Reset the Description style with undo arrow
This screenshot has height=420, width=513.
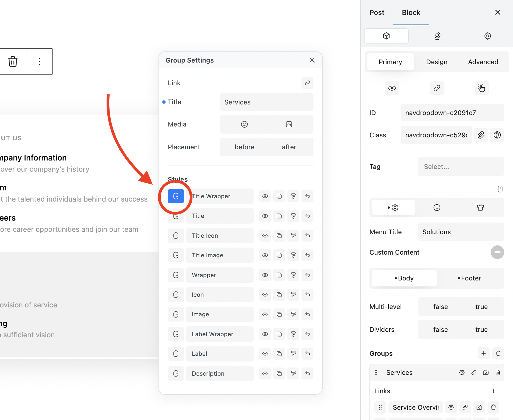pos(307,373)
